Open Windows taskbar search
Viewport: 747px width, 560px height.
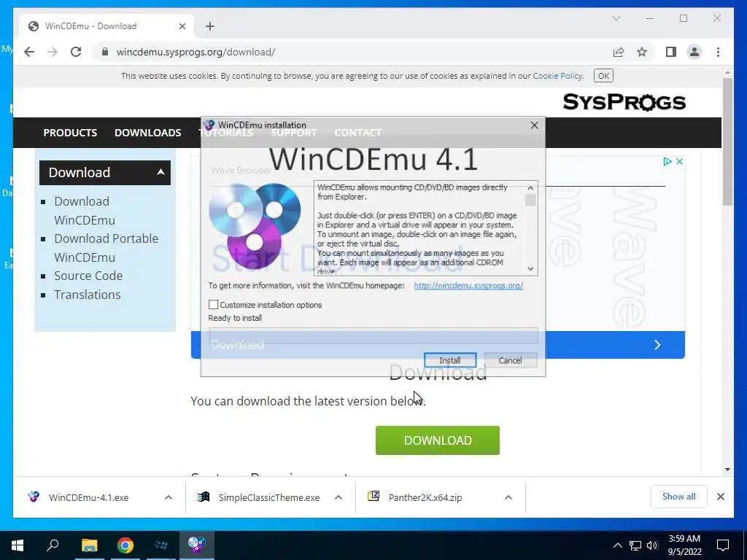coord(53,545)
